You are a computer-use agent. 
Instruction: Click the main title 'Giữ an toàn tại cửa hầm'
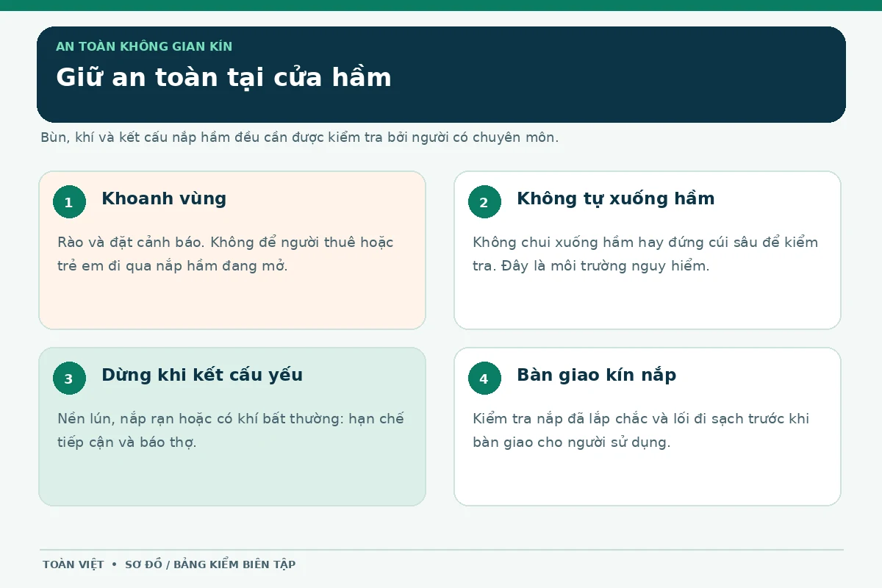pyautogui.click(x=224, y=77)
